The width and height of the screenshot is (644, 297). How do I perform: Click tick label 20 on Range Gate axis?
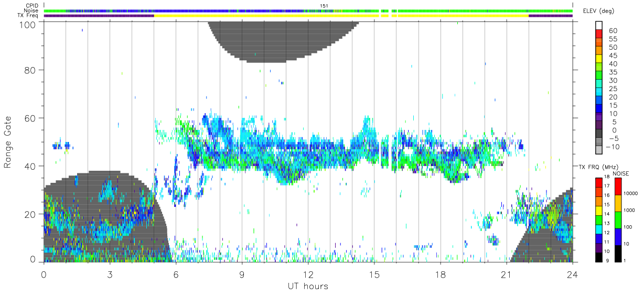click(30, 214)
